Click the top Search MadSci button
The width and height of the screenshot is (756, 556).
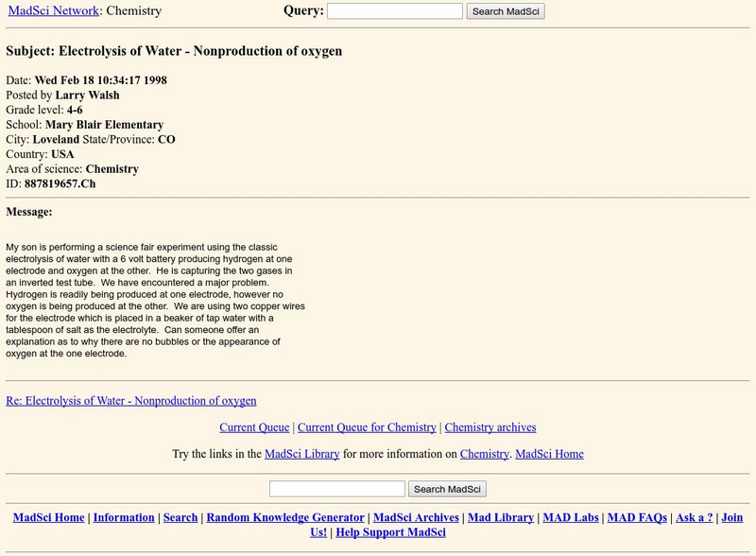tap(506, 11)
